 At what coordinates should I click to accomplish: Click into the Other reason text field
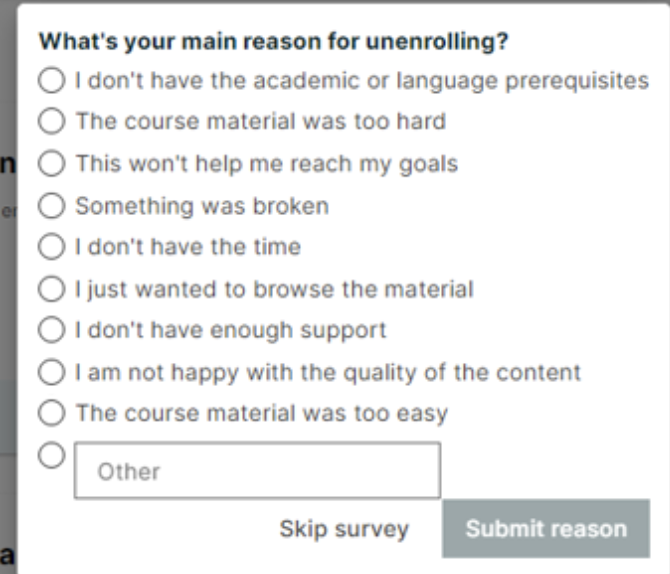tap(257, 471)
